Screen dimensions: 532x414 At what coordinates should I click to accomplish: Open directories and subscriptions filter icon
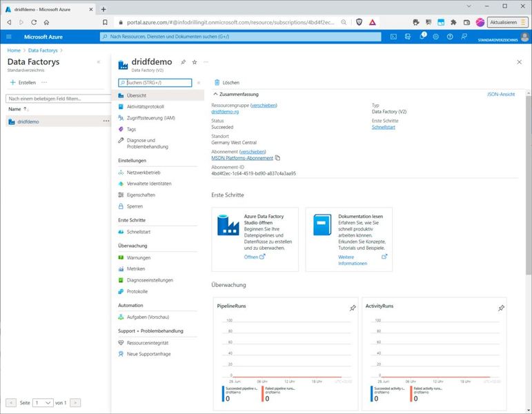pyautogui.click(x=408, y=37)
